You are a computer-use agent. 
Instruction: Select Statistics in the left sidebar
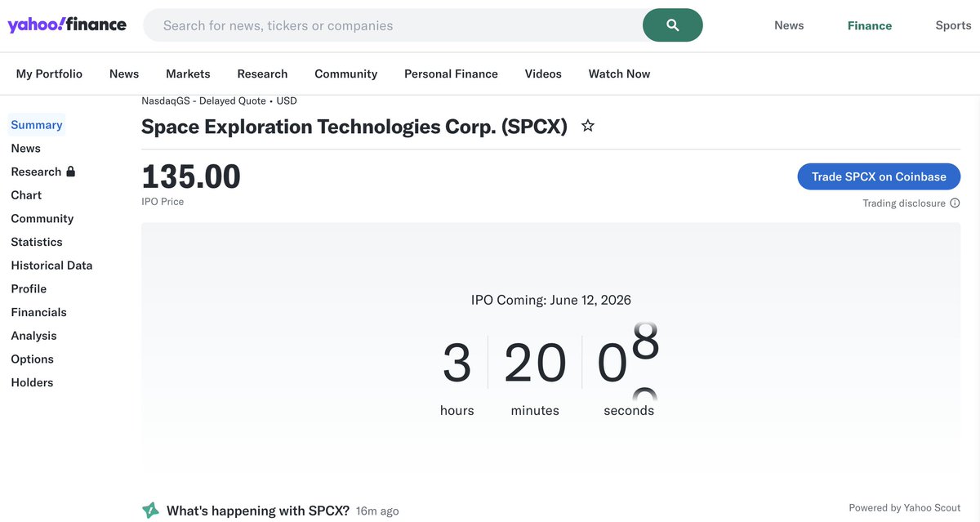click(x=37, y=242)
